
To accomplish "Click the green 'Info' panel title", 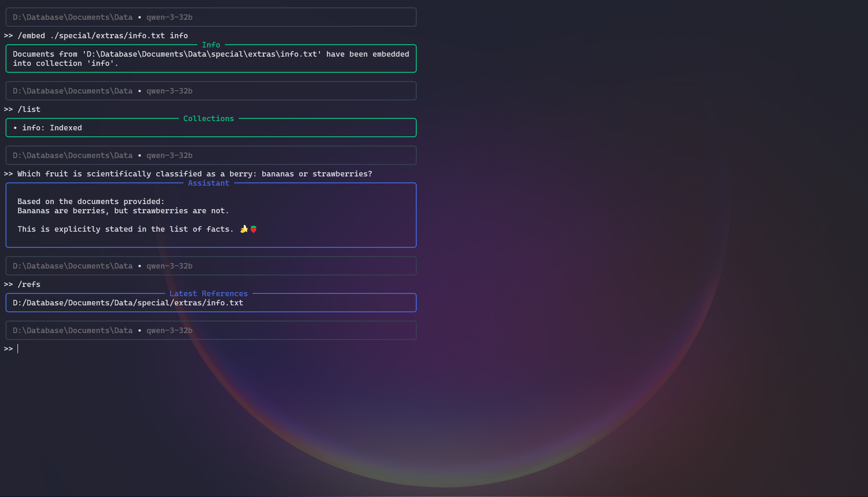I will click(211, 45).
